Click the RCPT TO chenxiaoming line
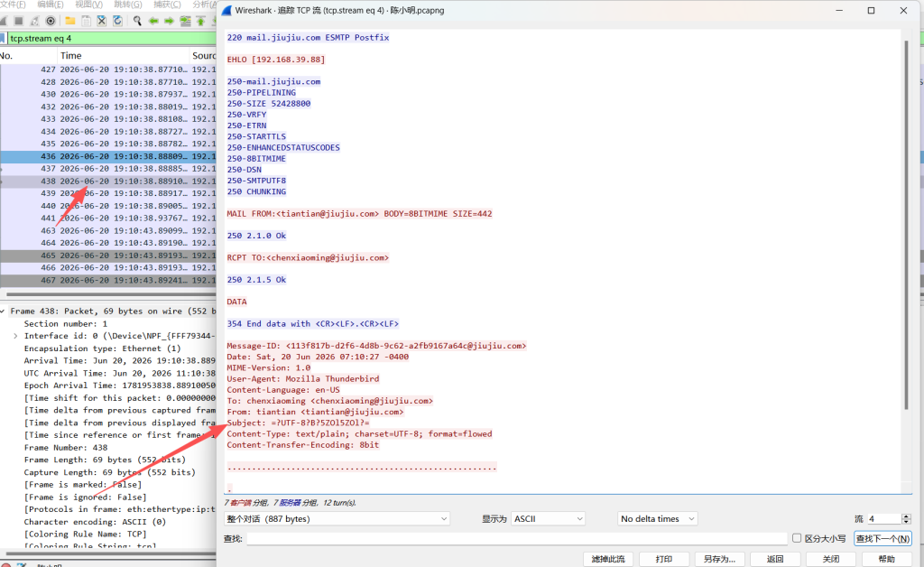 pyautogui.click(x=308, y=257)
